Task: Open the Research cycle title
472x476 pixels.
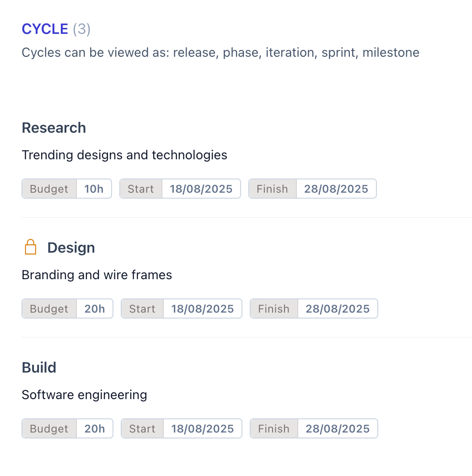Action: click(54, 128)
